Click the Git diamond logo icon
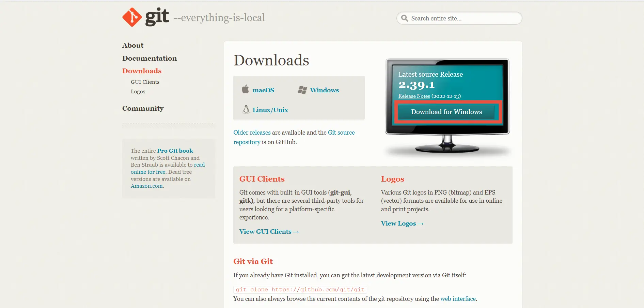The image size is (644, 308). 132,17
